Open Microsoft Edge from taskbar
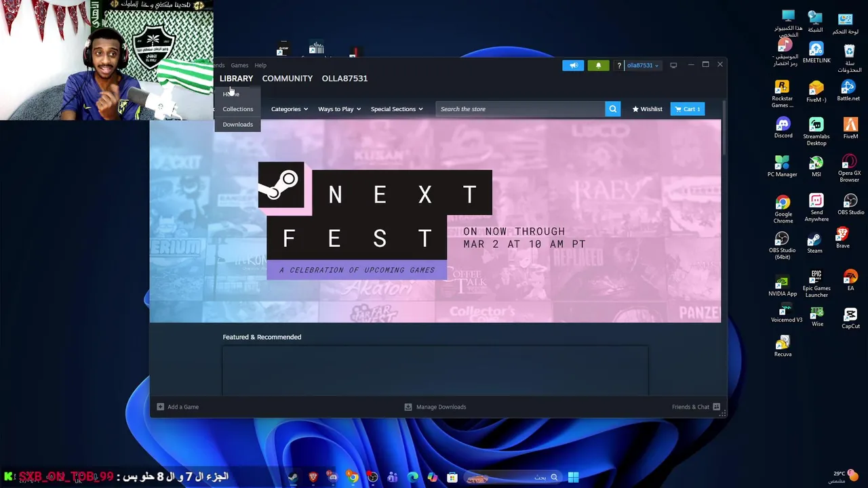 tap(412, 477)
